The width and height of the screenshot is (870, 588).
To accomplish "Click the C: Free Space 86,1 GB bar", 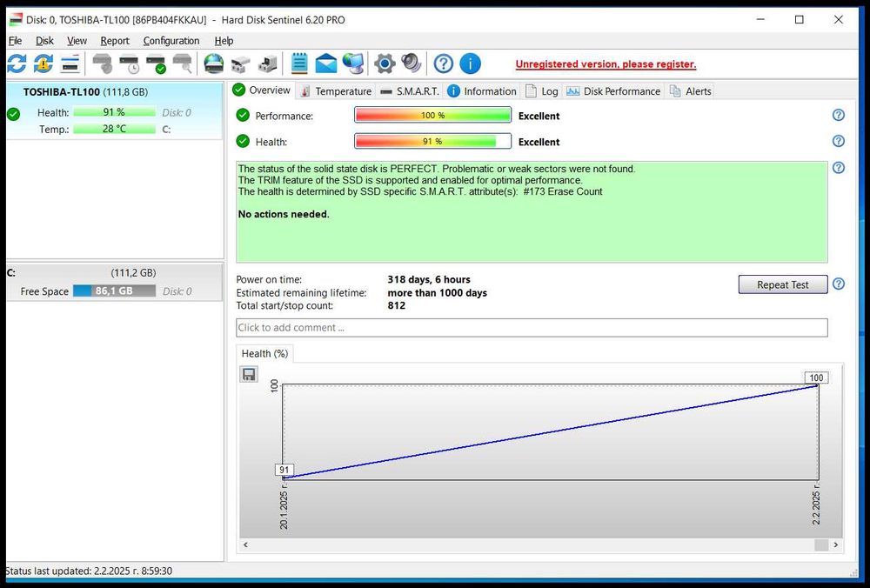I will 114,291.
